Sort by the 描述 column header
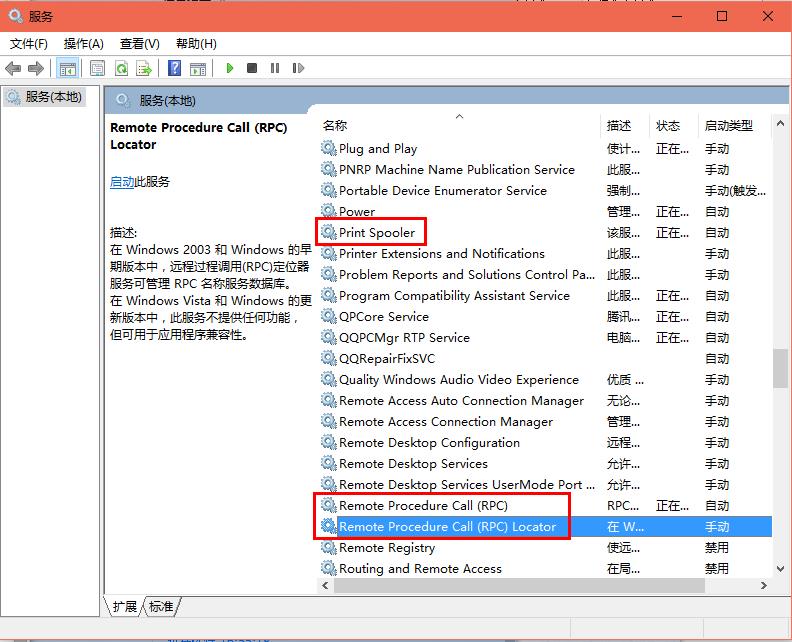The image size is (792, 642). point(625,125)
